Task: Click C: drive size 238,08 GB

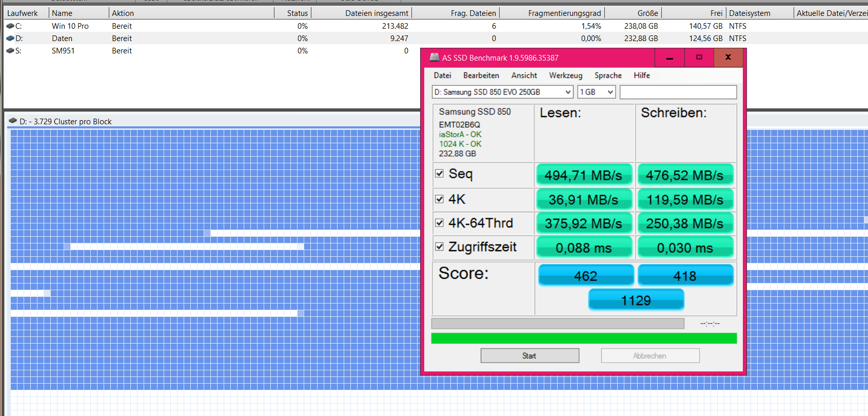Action: 641,26
